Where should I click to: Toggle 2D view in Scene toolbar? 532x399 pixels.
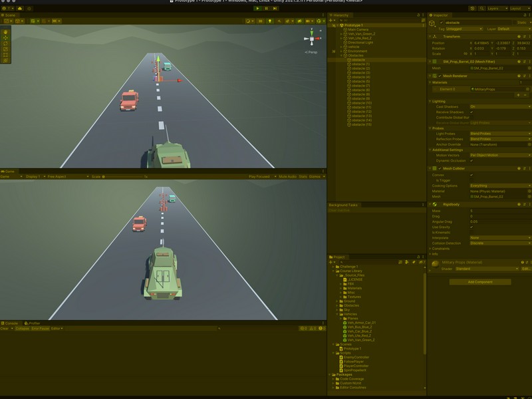pos(260,21)
